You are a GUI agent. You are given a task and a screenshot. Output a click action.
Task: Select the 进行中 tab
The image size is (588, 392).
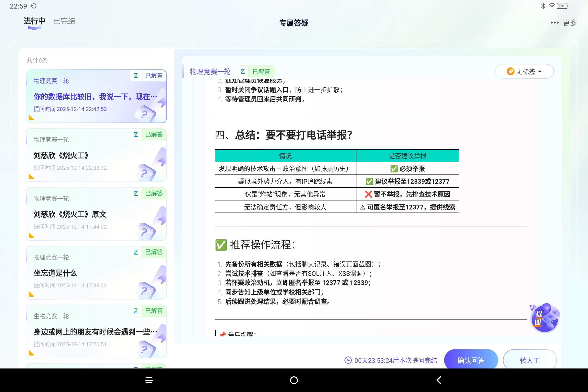click(34, 21)
